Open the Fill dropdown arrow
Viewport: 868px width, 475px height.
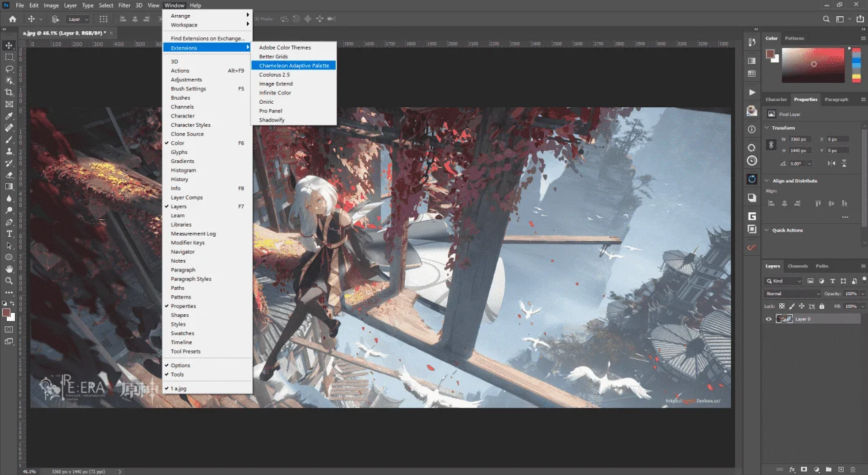point(862,307)
